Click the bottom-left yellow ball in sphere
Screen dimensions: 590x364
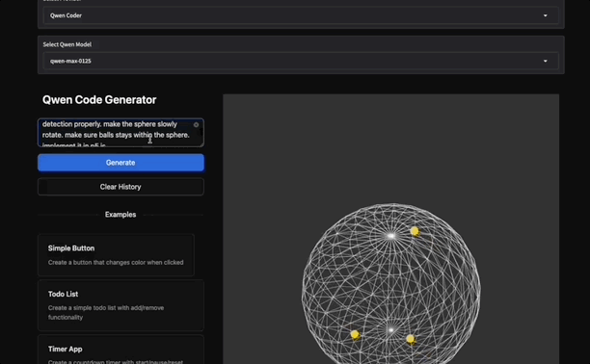[355, 335]
